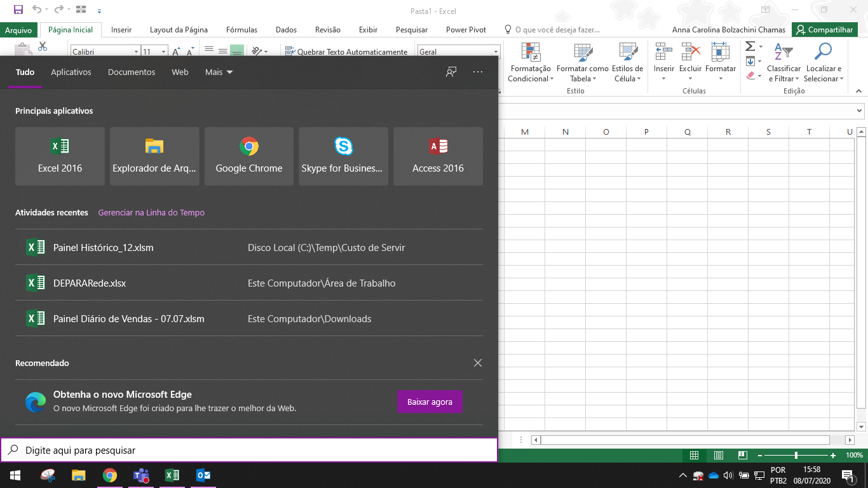The width and height of the screenshot is (868, 488).
Task: Switch to the Inserir ribbon tab
Action: coord(121,30)
